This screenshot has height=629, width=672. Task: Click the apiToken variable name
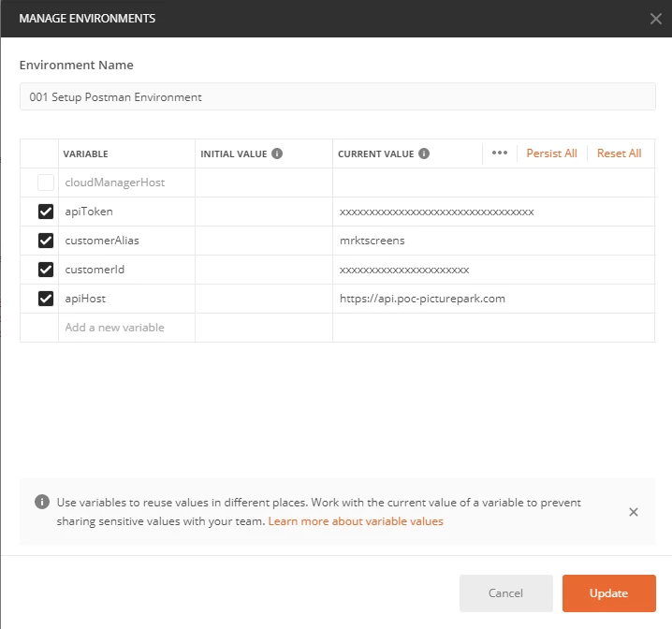[x=89, y=212]
